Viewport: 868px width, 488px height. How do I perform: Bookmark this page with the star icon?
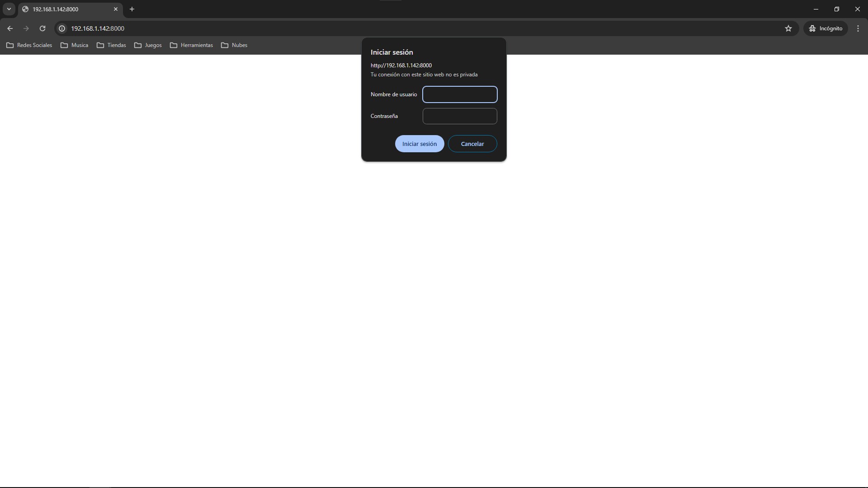click(788, 28)
